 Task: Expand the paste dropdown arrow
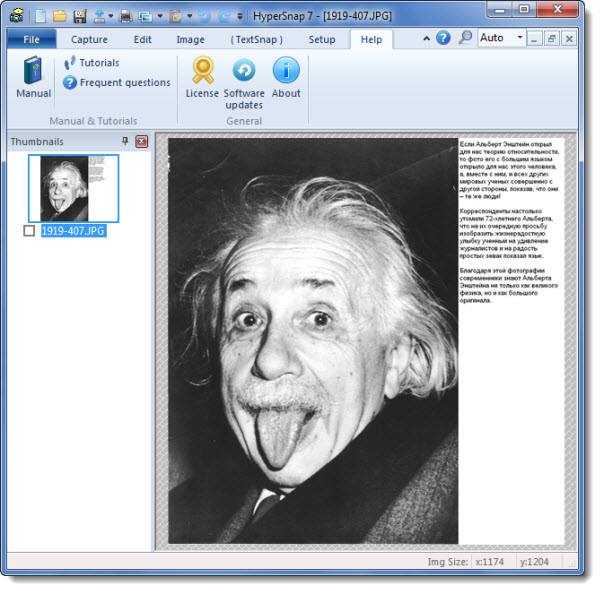click(189, 16)
